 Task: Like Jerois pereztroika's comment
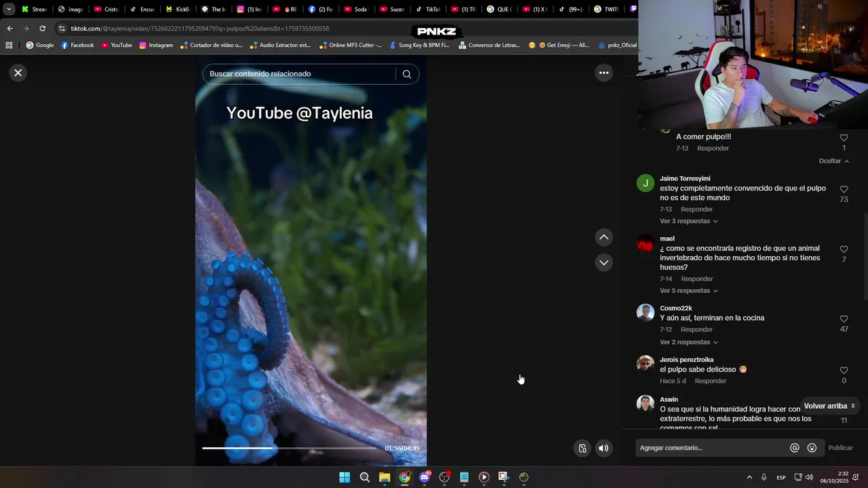pyautogui.click(x=844, y=370)
